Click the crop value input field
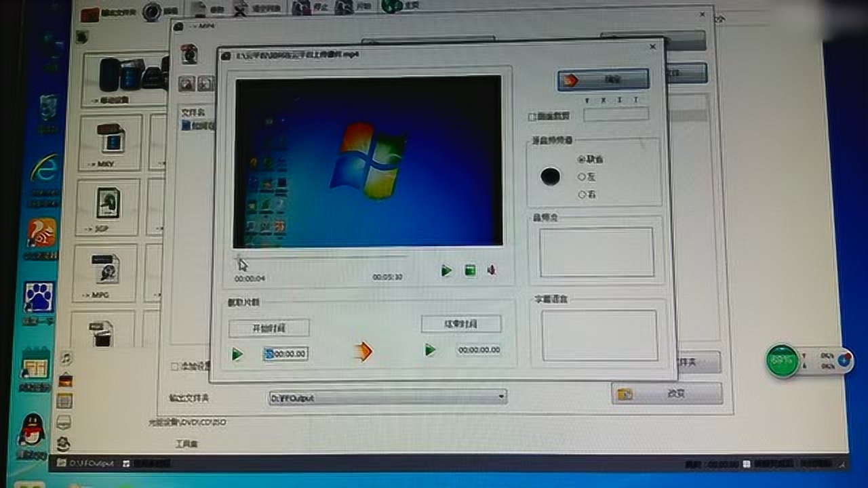The width and height of the screenshot is (868, 488). 616,114
